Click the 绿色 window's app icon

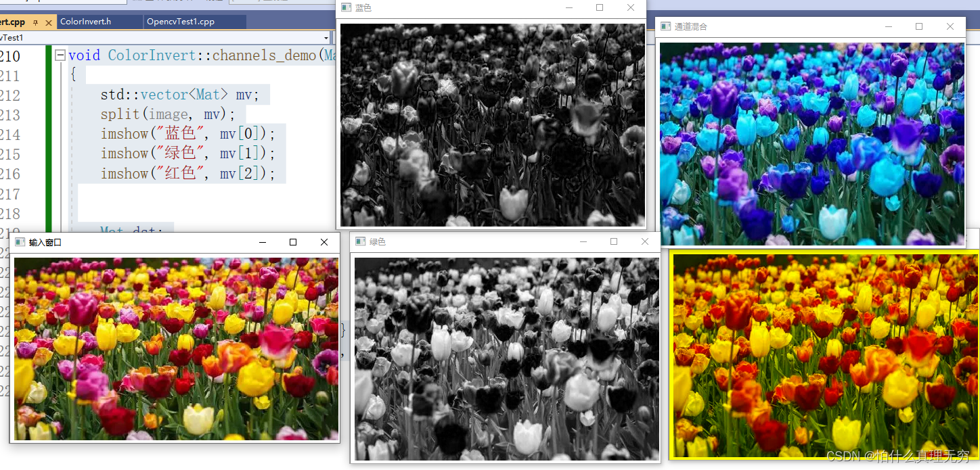[360, 241]
